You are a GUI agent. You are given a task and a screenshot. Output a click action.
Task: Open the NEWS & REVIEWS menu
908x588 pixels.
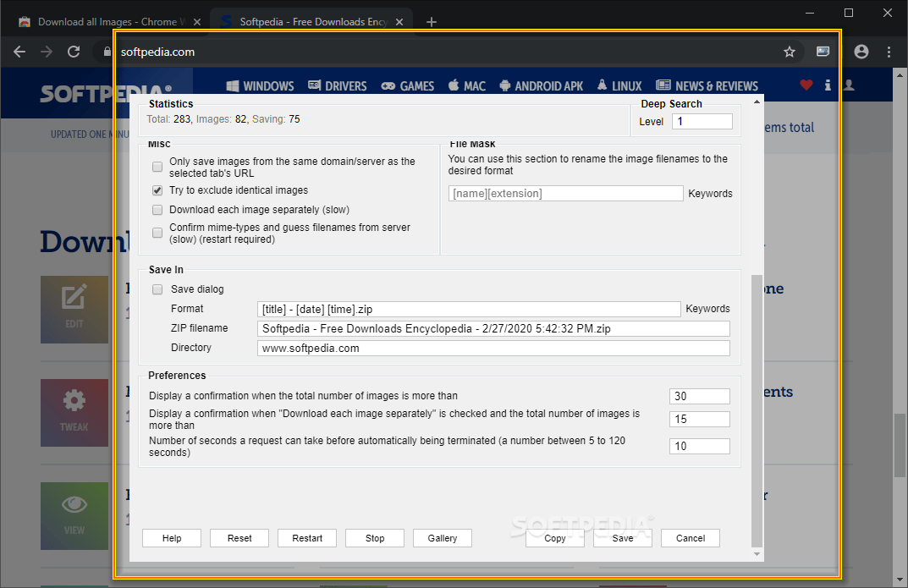pyautogui.click(x=707, y=86)
